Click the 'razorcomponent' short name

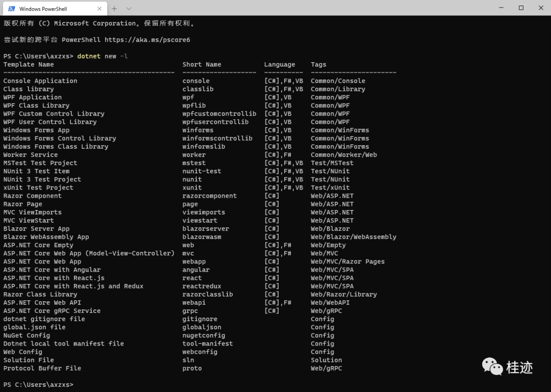point(210,196)
